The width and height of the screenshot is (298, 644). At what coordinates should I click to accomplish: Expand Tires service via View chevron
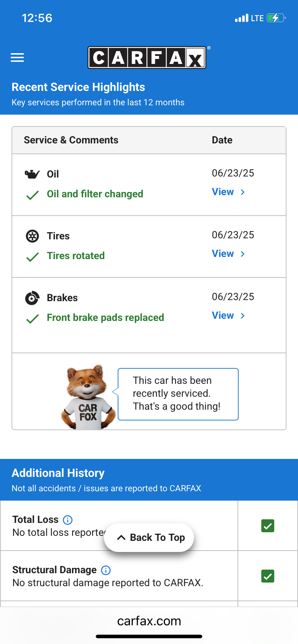coord(243,254)
